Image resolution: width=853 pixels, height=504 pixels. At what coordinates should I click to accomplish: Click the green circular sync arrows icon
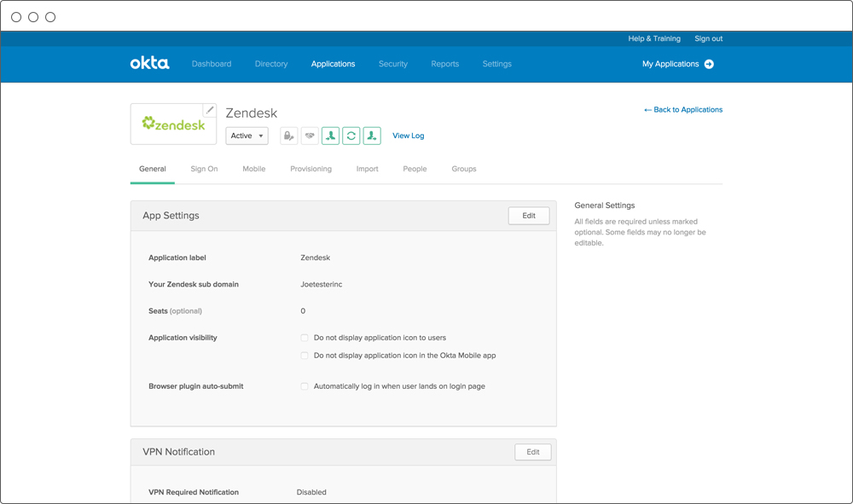tap(351, 136)
